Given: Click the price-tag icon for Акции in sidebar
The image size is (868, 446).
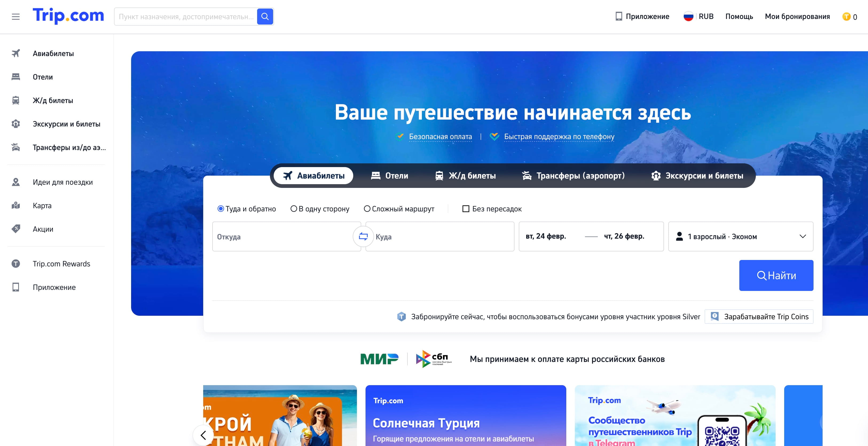Looking at the screenshot, I should tap(16, 229).
